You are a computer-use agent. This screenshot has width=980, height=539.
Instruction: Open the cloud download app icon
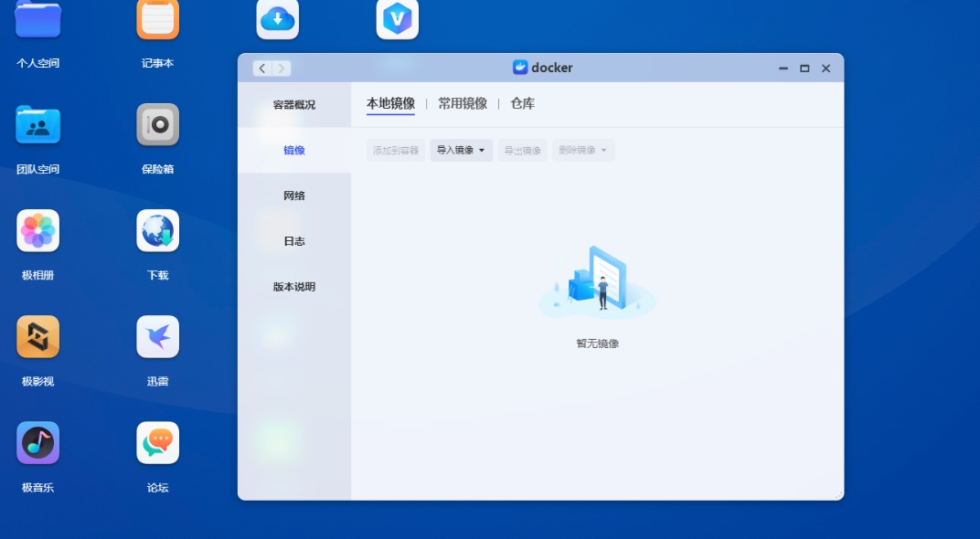point(278,19)
